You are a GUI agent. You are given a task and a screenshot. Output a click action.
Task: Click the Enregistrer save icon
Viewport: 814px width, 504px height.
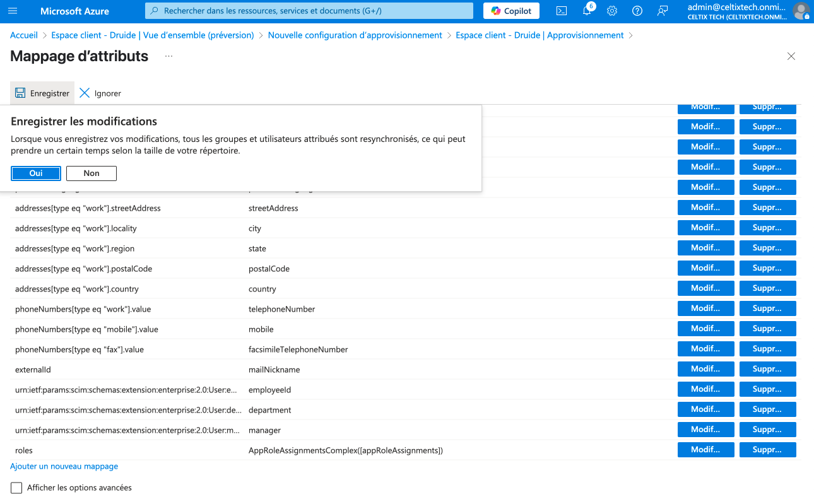coord(21,93)
